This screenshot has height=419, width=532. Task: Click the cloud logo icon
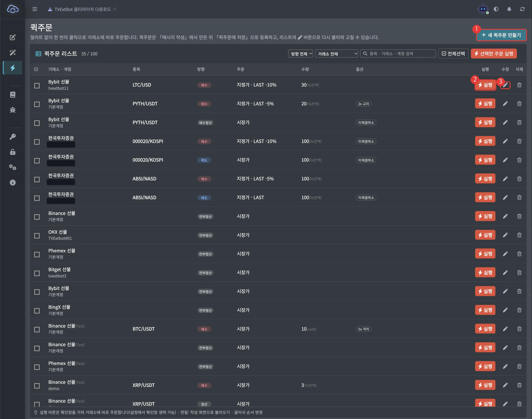[12, 9]
